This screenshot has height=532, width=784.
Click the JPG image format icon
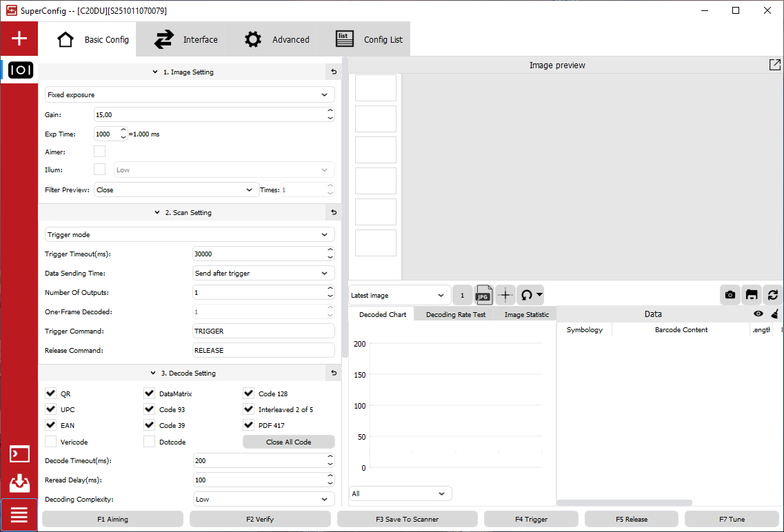484,295
